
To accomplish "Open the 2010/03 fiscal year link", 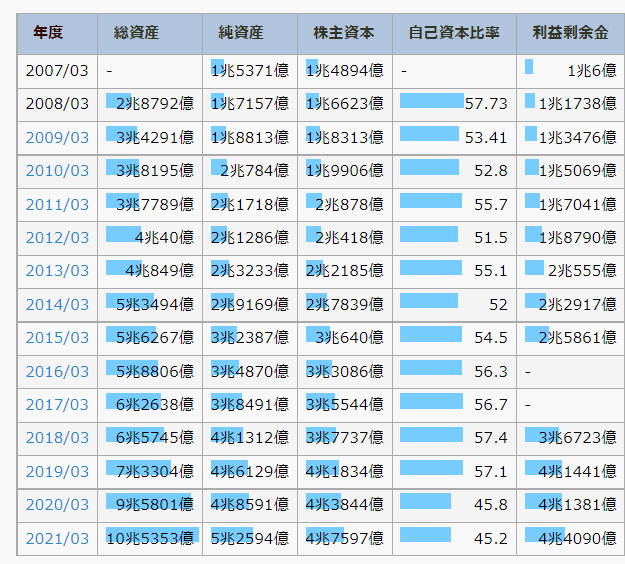I will pos(57,171).
